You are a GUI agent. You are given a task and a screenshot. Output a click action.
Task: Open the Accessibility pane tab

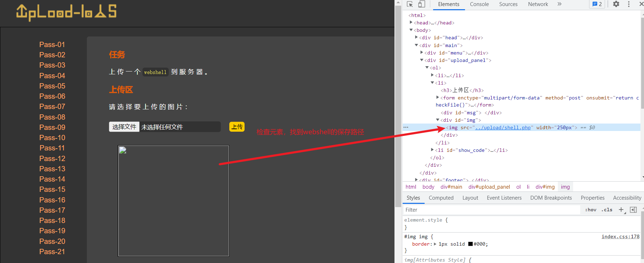pos(627,198)
